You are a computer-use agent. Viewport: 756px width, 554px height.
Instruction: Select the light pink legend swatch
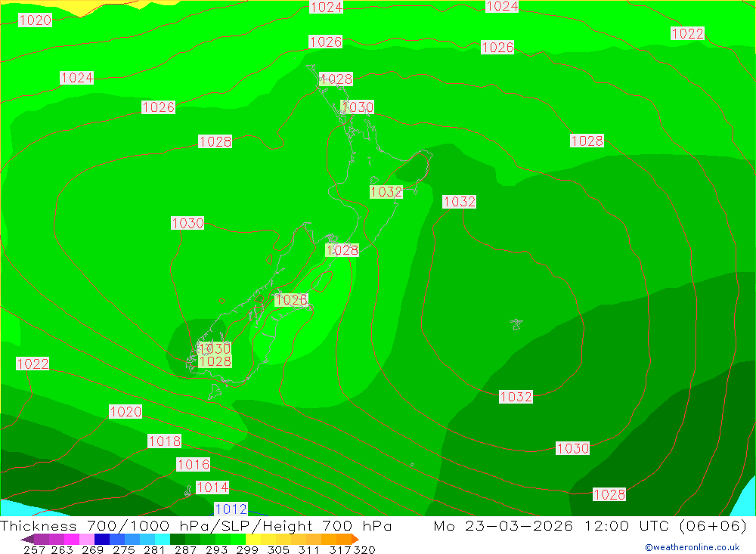87,539
